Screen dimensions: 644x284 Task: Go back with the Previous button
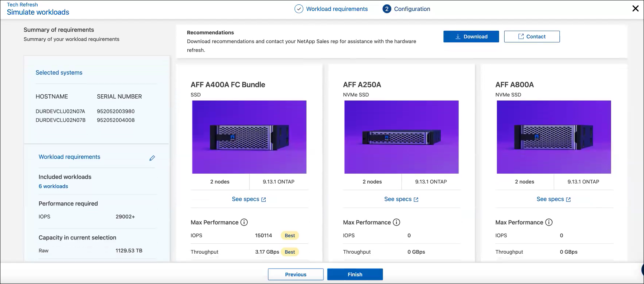[x=296, y=274]
